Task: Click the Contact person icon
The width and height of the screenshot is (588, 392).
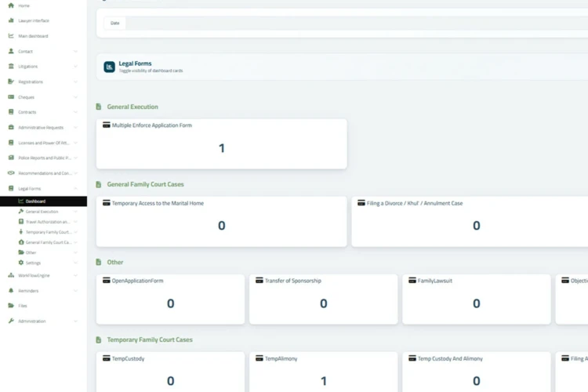Action: 11,51
